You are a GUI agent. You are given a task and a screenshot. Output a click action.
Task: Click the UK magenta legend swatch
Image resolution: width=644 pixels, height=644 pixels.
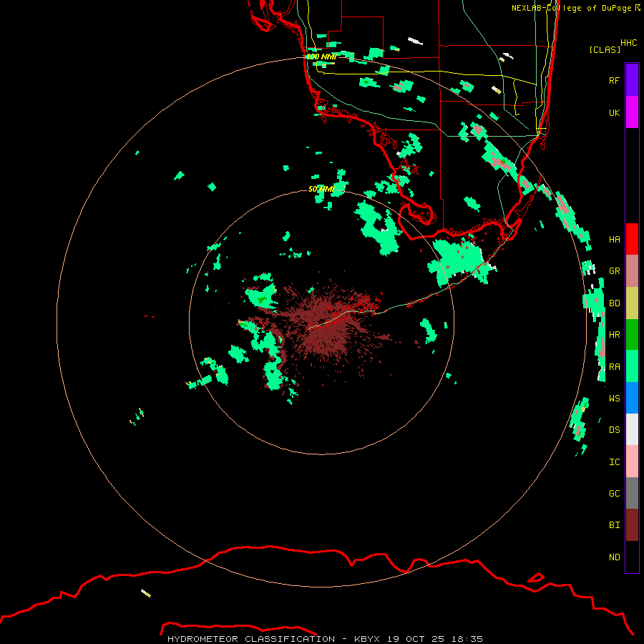coord(632,112)
